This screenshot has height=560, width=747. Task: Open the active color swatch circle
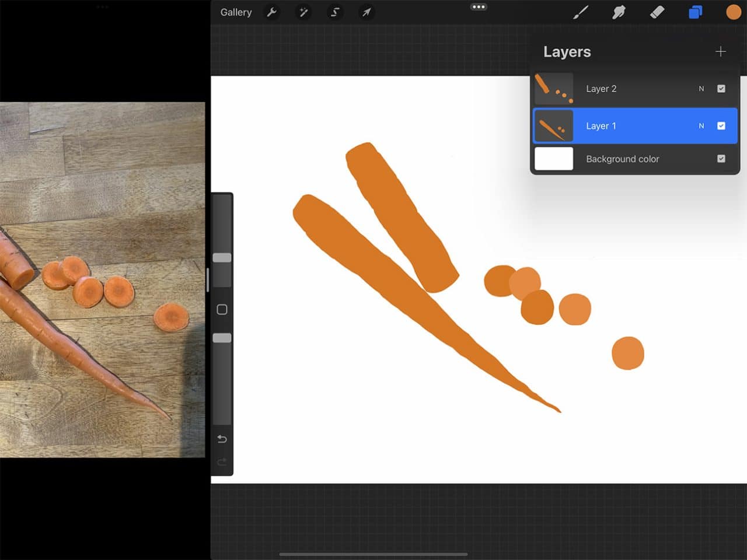[x=732, y=12]
